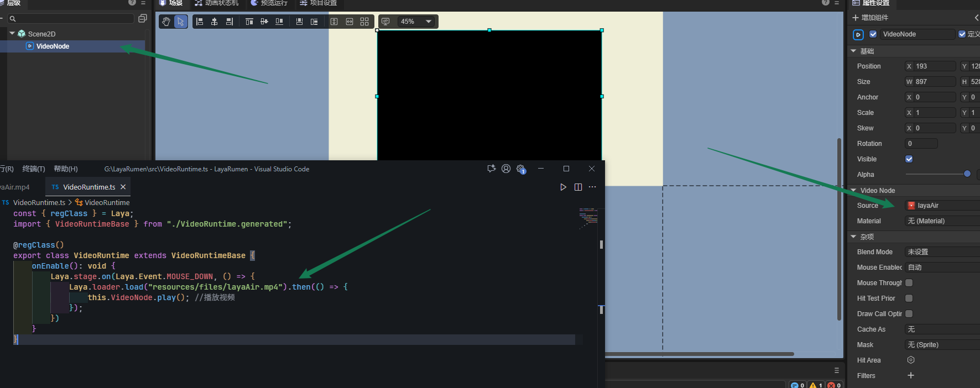The image size is (980, 388).
Task: Edit the Rotation value field
Action: (x=921, y=144)
